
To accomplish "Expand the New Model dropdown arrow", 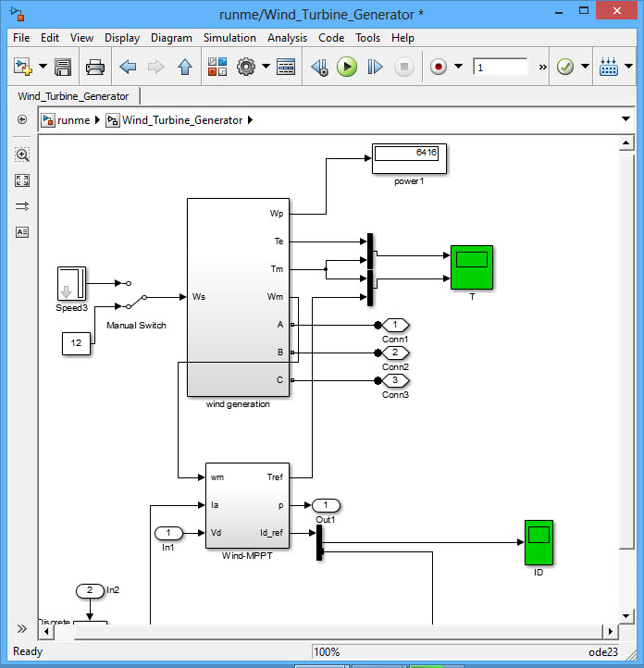I will point(43,67).
